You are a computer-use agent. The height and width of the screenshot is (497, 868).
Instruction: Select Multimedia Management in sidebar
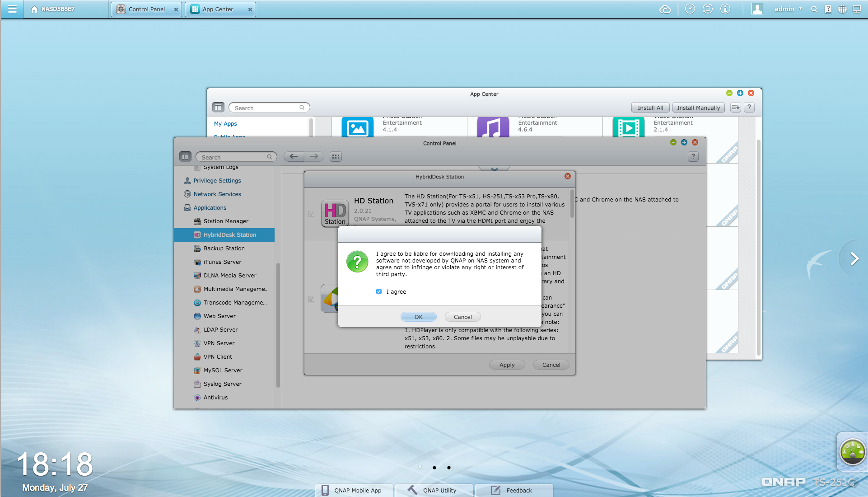pos(224,289)
